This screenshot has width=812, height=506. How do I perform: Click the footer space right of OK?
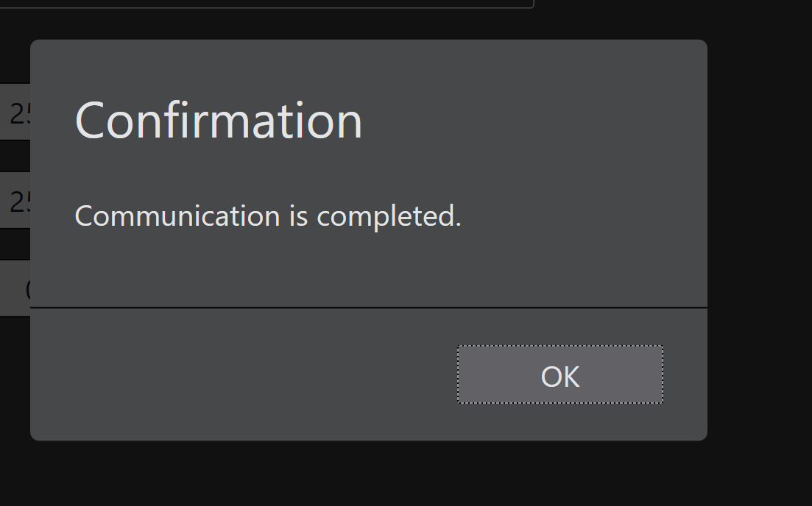685,374
